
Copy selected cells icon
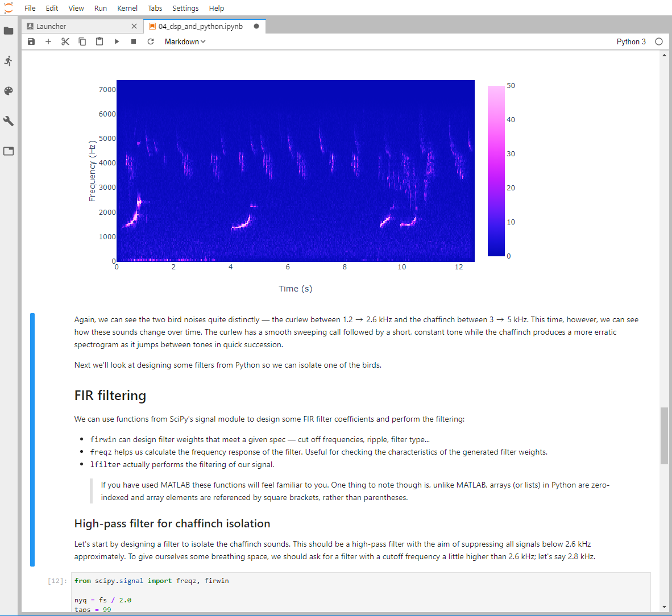[82, 41]
